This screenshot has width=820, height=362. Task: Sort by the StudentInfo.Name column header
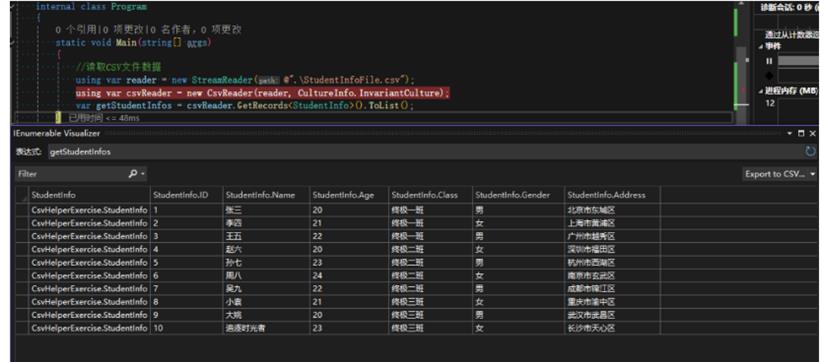266,195
